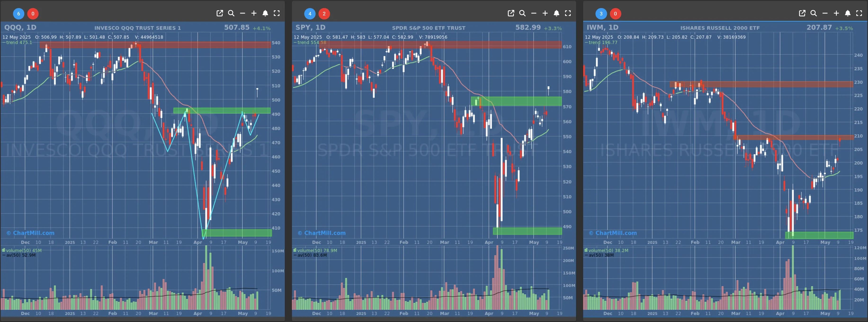The width and height of the screenshot is (868, 322).
Task: Click SPY av(50) 83.6M legend
Action: pos(310,255)
